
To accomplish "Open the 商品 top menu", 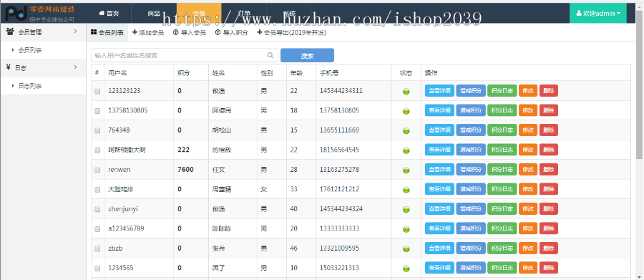I will coord(154,13).
